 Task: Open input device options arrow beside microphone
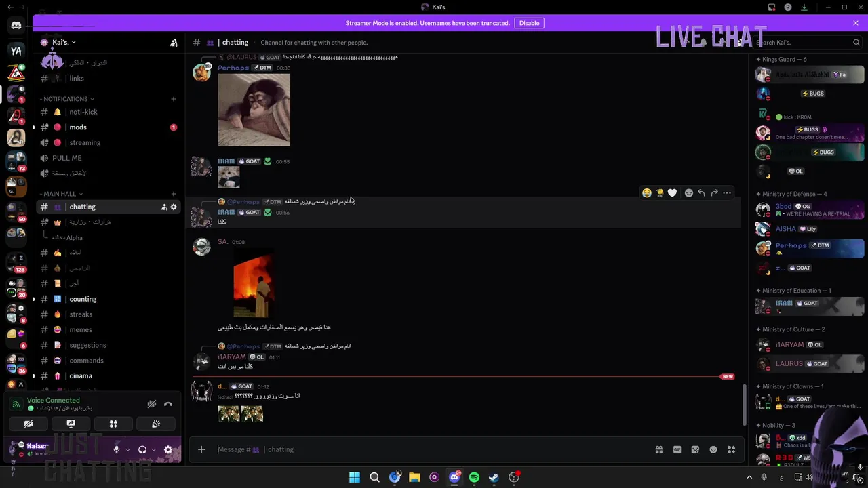point(127,449)
